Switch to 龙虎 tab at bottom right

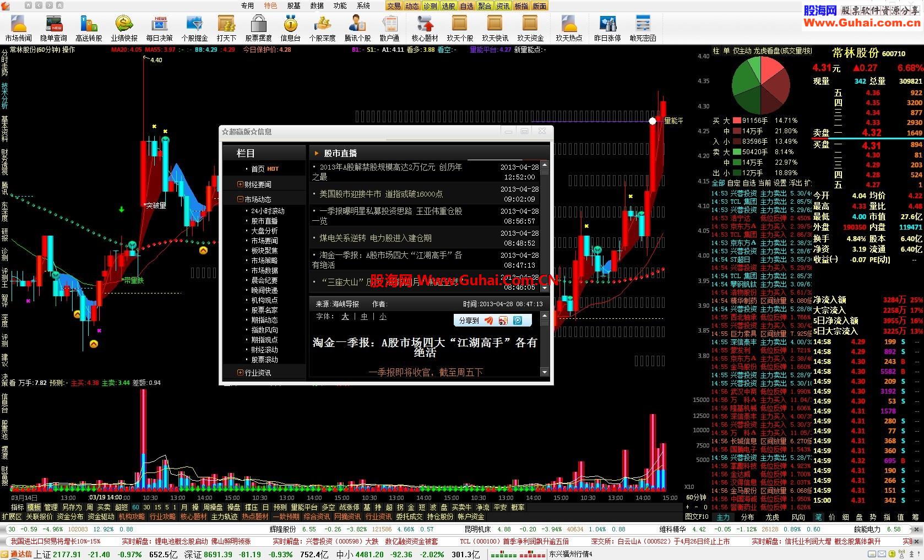(x=773, y=517)
